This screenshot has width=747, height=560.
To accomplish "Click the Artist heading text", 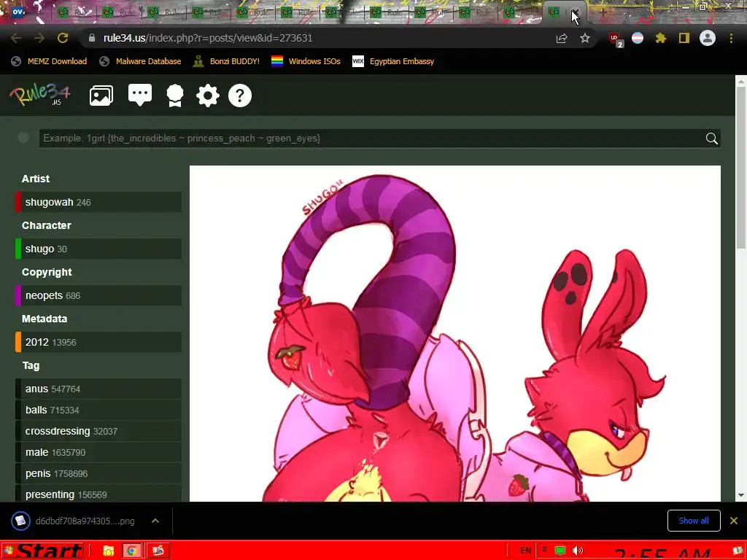I will [36, 179].
